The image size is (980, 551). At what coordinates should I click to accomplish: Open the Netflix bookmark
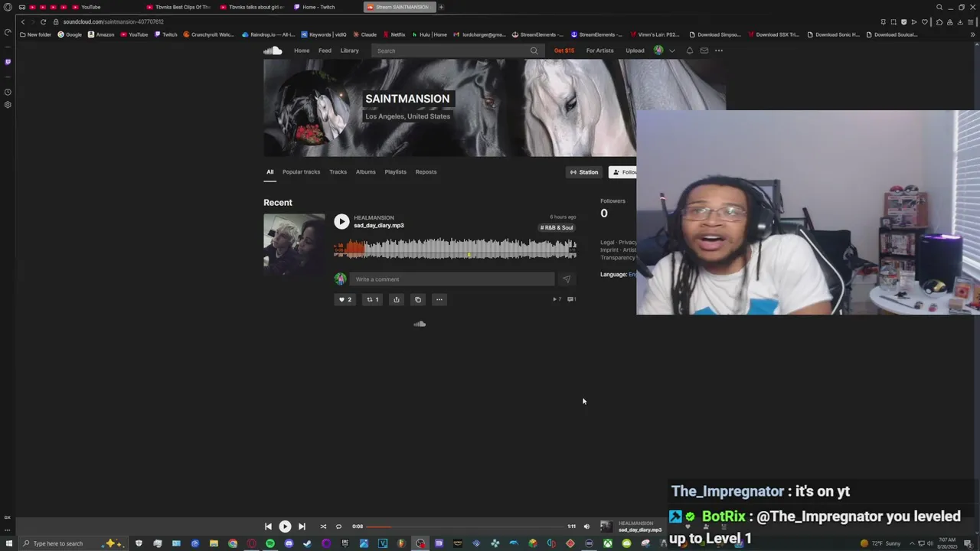click(x=394, y=34)
